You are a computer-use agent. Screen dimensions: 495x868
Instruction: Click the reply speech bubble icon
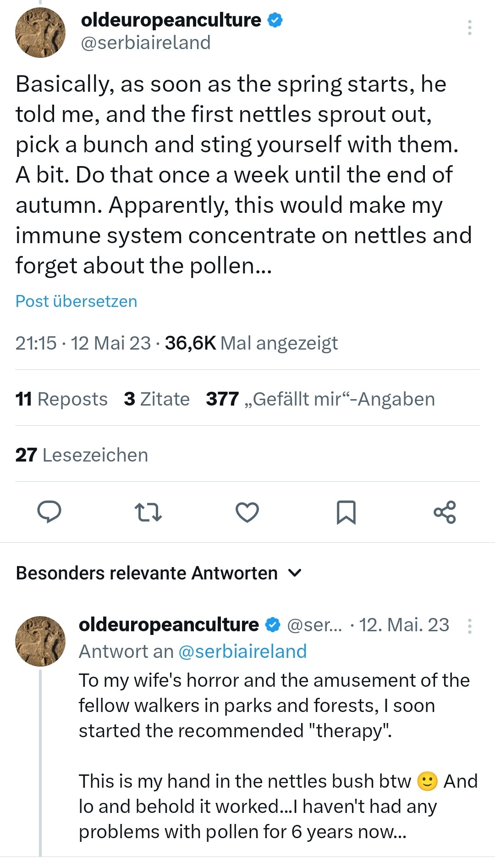(49, 512)
